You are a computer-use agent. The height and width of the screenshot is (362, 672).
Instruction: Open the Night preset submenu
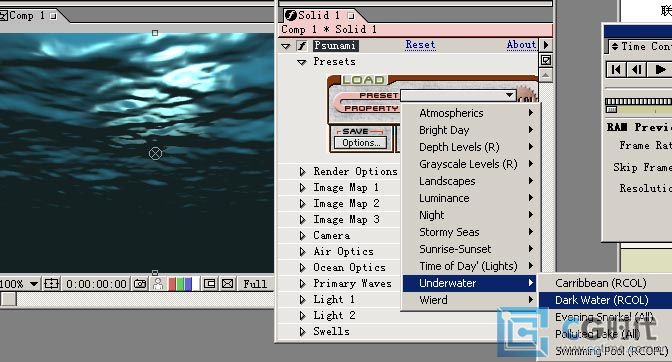(470, 215)
